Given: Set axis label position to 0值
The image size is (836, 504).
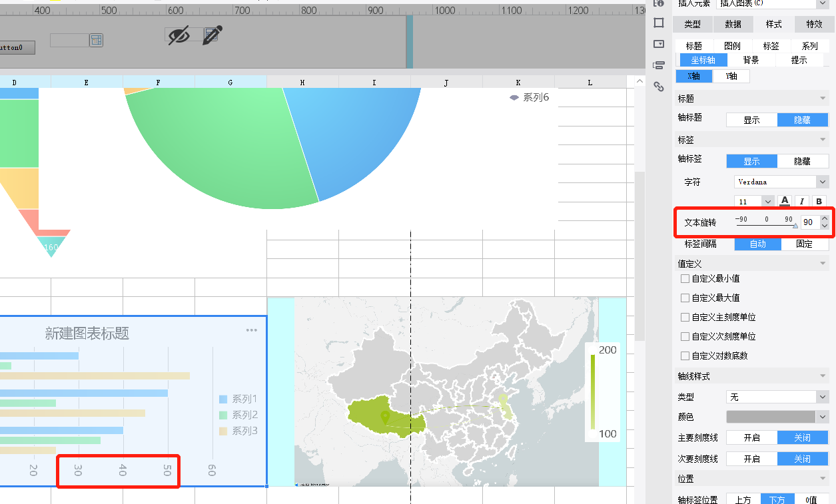Looking at the screenshot, I should (811, 499).
